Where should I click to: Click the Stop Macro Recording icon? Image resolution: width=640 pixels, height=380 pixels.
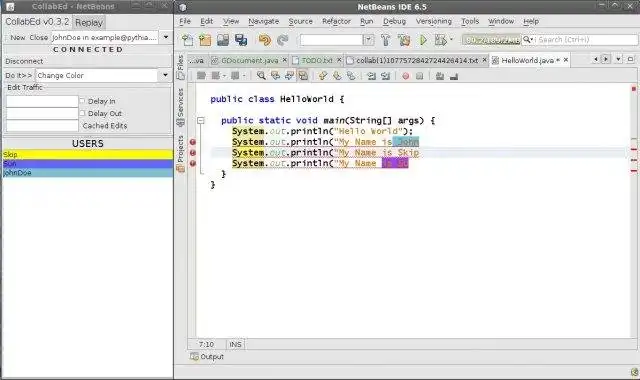point(419,76)
